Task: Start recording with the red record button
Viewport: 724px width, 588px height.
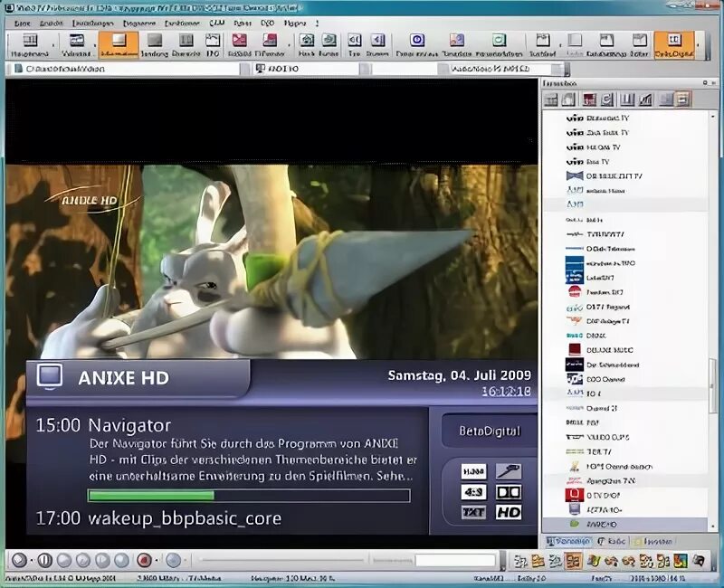Action: tap(145, 560)
